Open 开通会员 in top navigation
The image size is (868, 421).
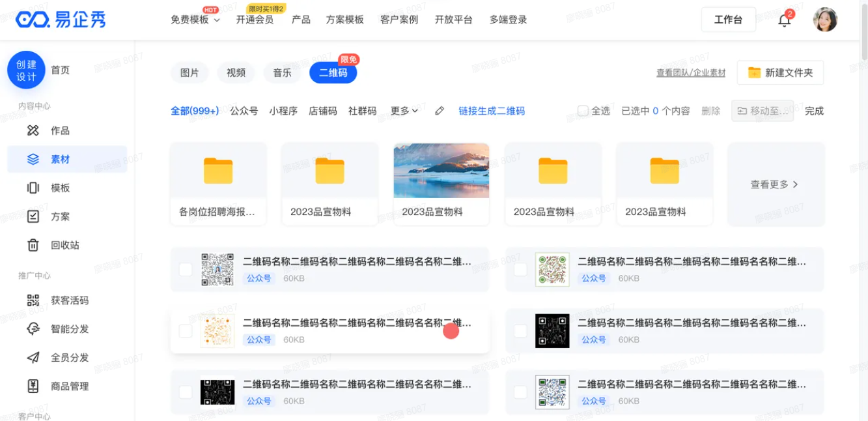255,20
